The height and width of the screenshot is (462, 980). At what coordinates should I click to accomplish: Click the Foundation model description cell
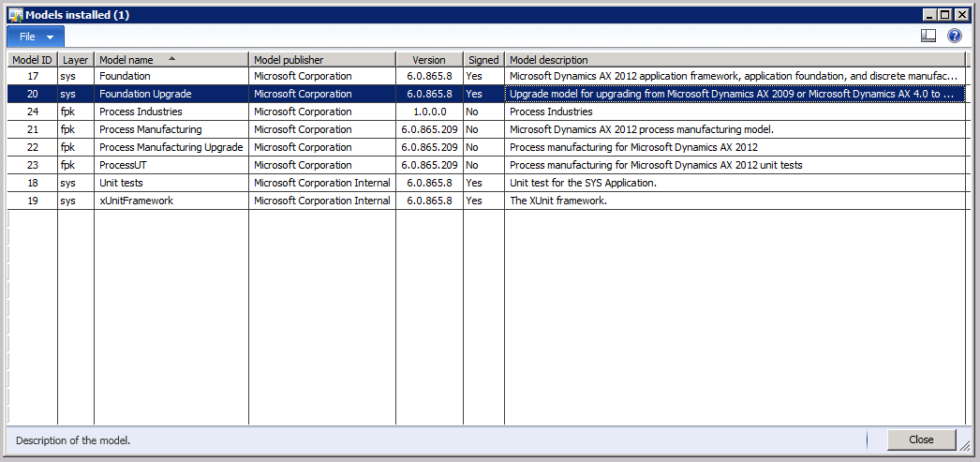735,76
